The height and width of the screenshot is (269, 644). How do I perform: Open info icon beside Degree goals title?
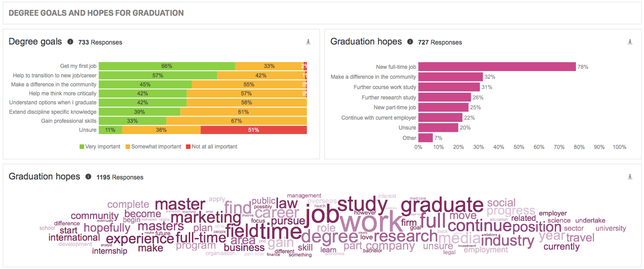click(x=70, y=42)
